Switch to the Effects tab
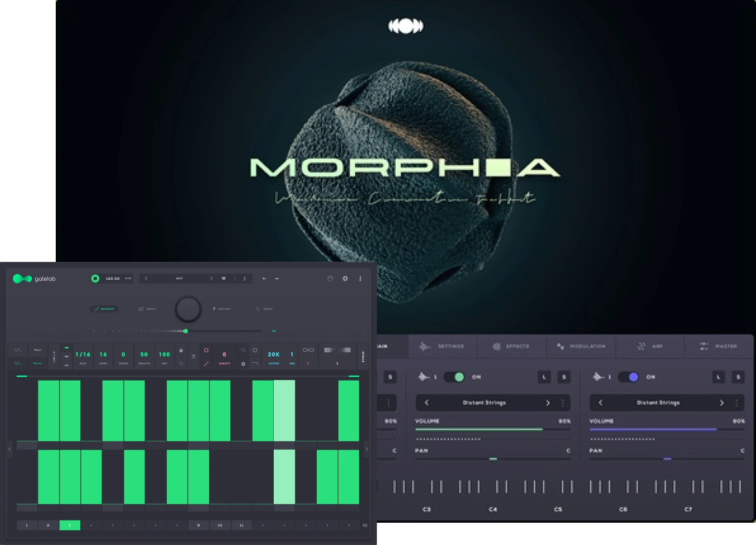This screenshot has height=545, width=756. click(x=511, y=347)
